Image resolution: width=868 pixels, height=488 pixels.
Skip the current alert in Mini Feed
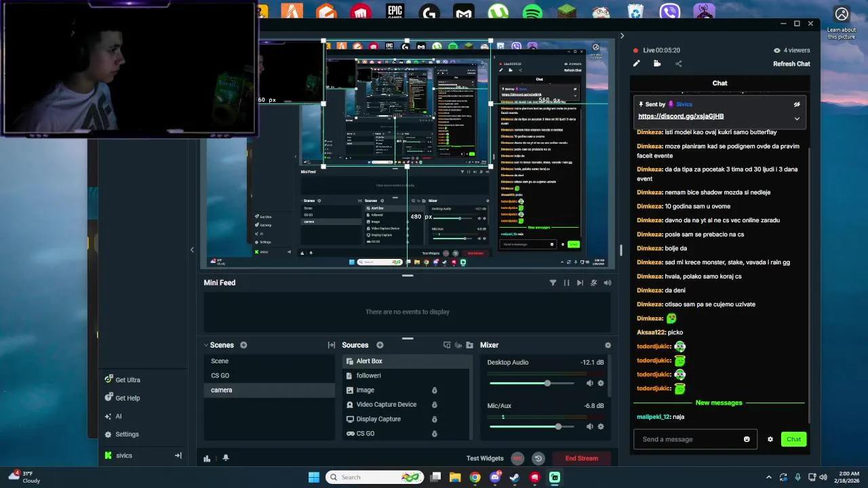(580, 283)
